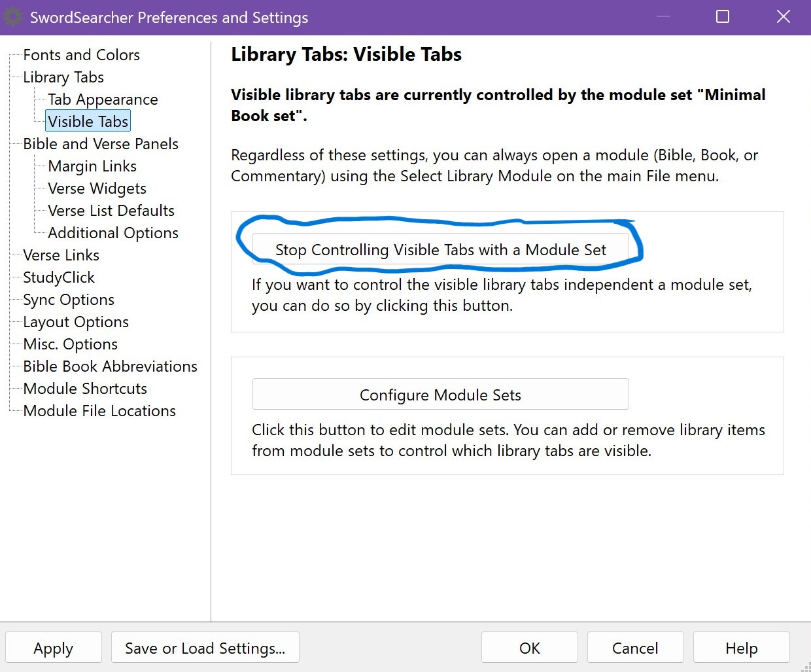811x672 pixels.
Task: Click the bold "Minimal Book set" notice text
Action: (498, 105)
